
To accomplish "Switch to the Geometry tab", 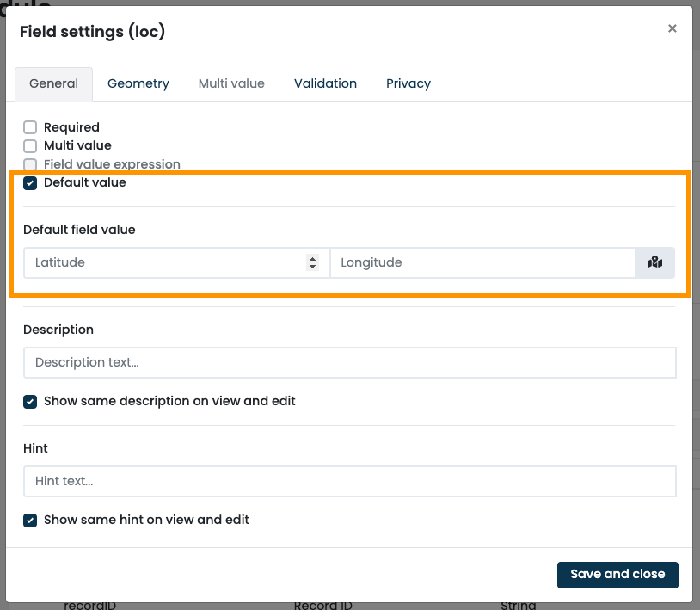I will coord(138,83).
